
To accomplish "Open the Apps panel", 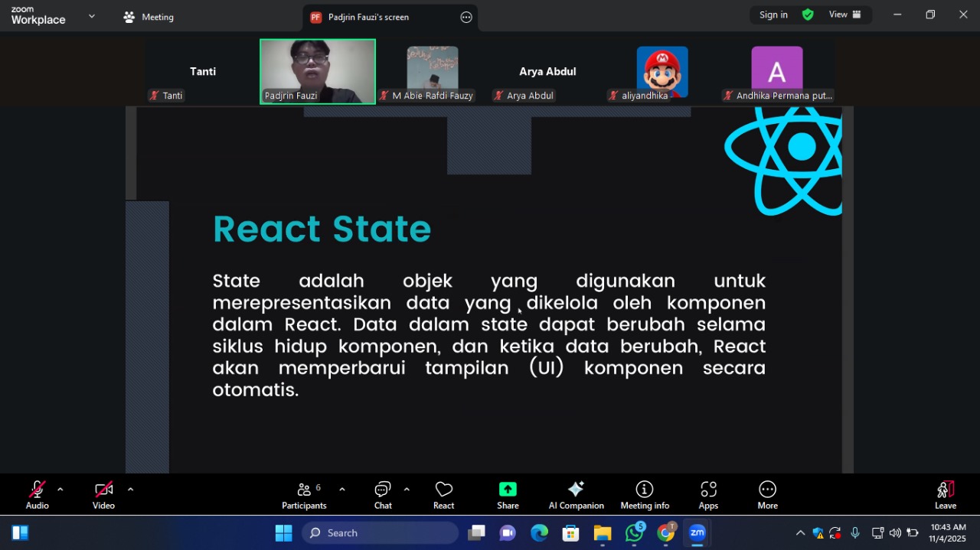I will pyautogui.click(x=708, y=495).
